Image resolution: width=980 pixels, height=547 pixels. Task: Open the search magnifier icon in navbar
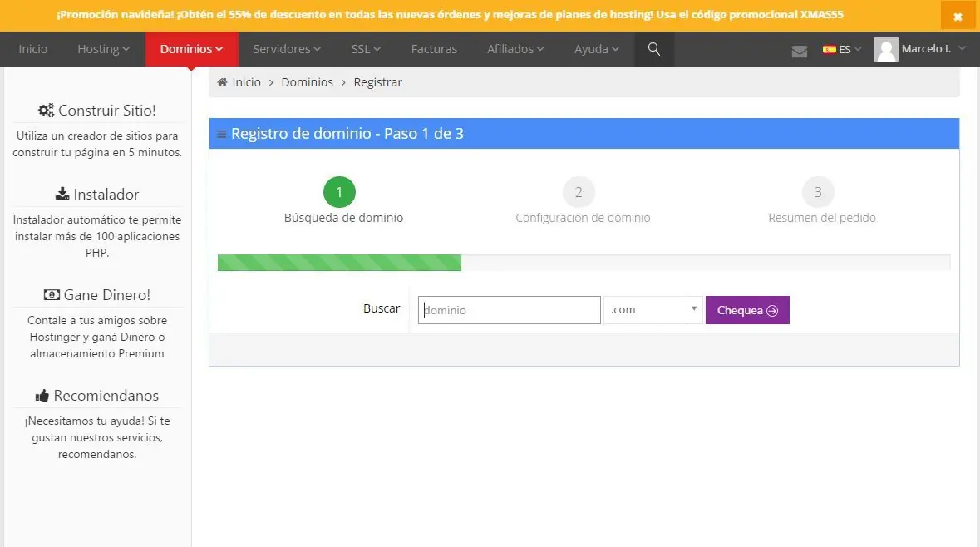654,49
